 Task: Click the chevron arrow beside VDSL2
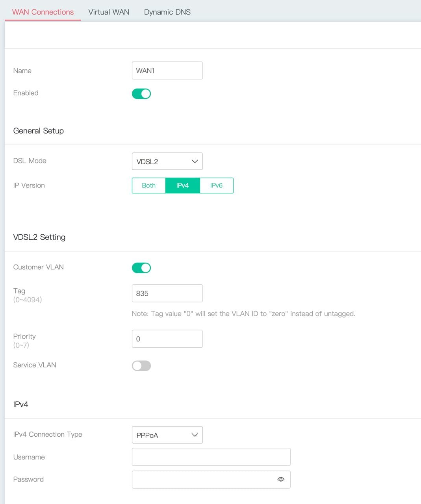pos(195,161)
